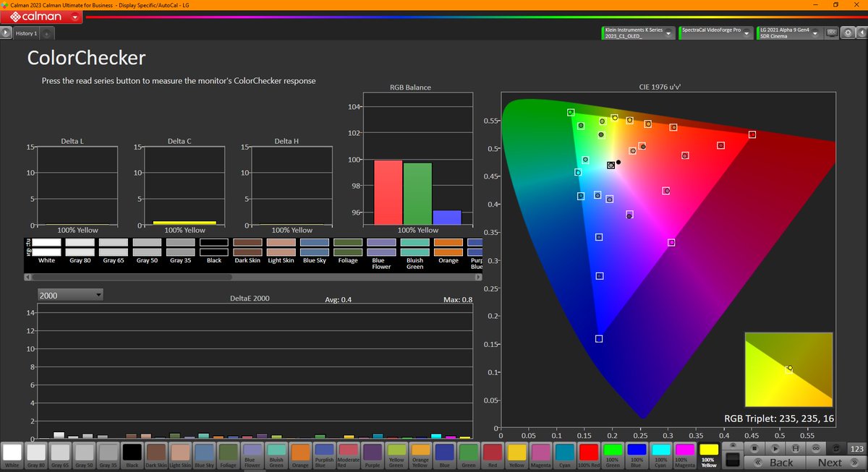Open the LG 2021 Alpha 9 display dropdown
Viewport: 868px width, 472px height.
[791, 33]
